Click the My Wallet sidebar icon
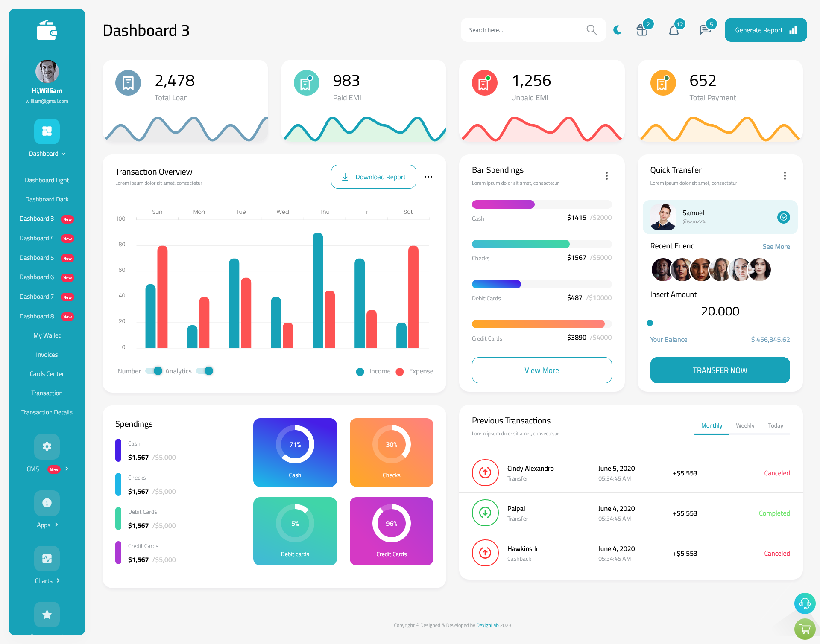 click(46, 335)
